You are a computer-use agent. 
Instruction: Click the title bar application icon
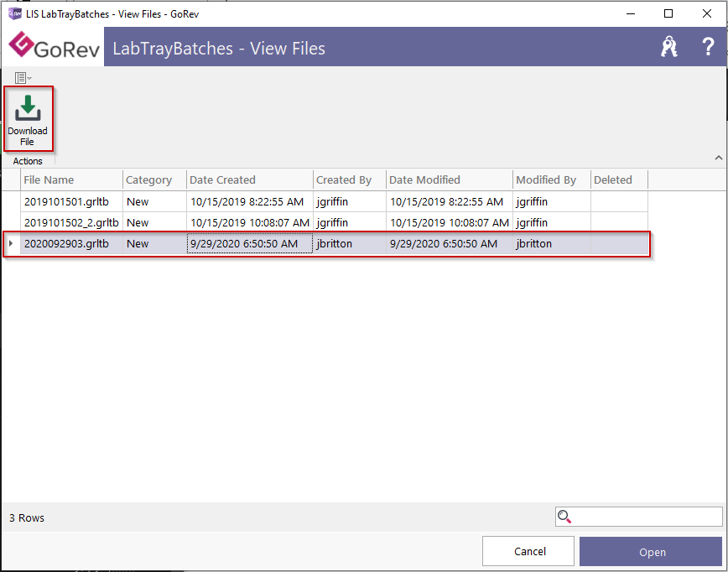pos(15,14)
